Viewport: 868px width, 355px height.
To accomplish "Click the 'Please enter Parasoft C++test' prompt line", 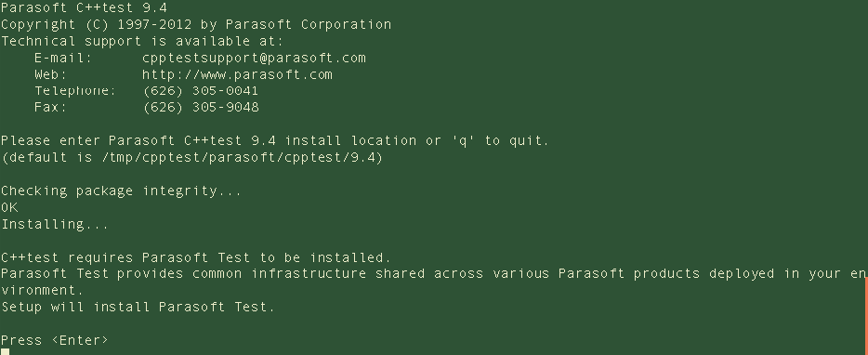I will click(275, 140).
